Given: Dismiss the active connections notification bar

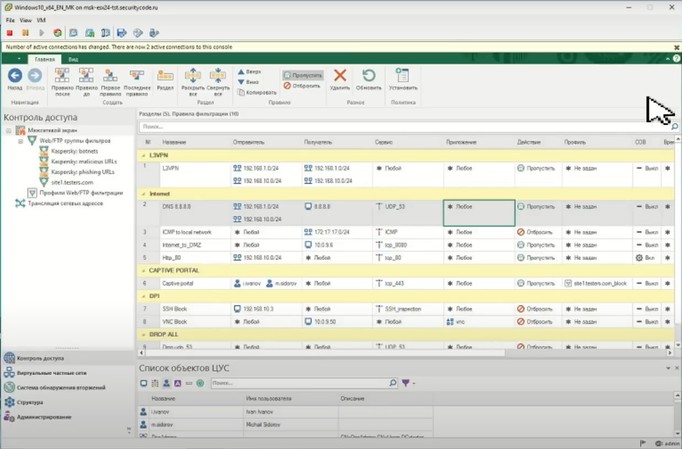Looking at the screenshot, I should click(676, 47).
